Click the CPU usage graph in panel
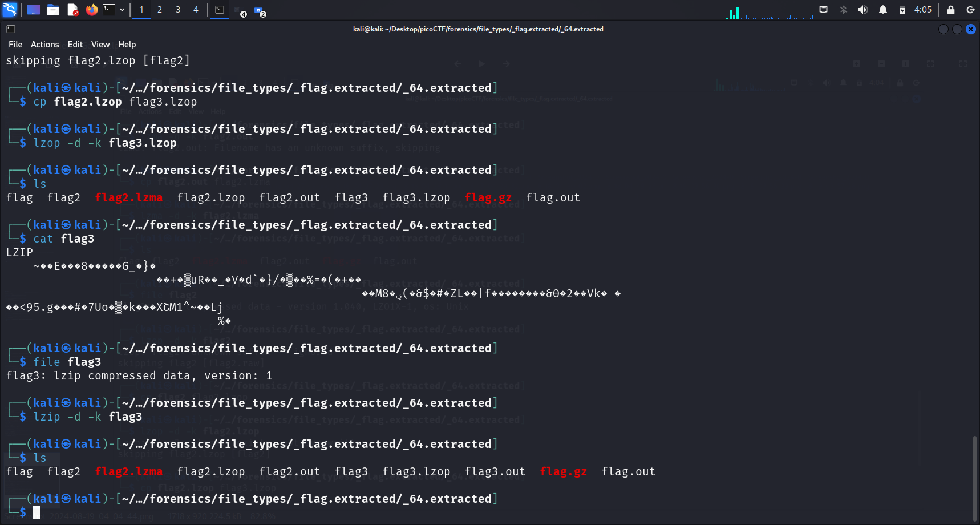 click(x=770, y=13)
